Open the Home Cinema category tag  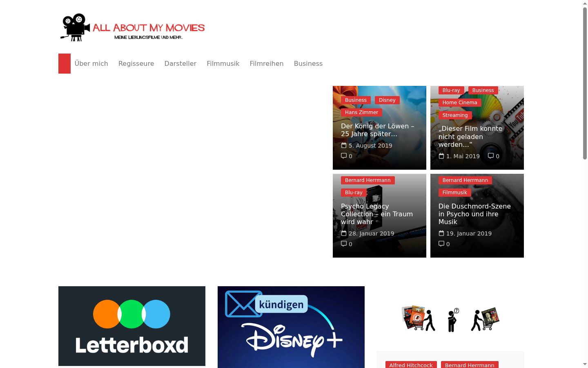[460, 103]
